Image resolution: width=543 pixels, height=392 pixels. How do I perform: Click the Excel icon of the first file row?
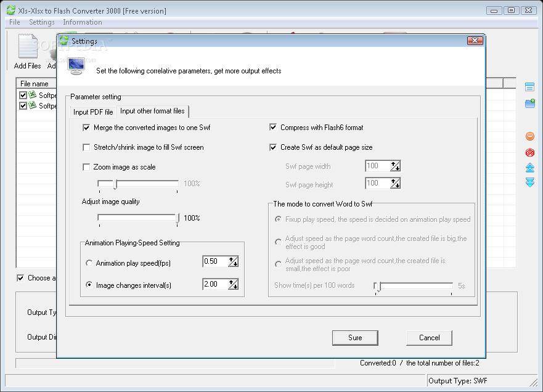pyautogui.click(x=33, y=94)
